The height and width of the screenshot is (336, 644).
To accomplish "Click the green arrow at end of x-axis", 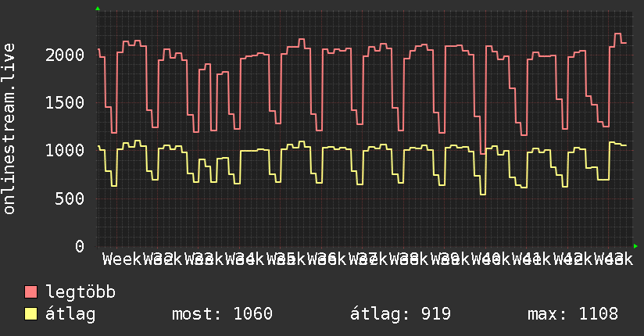I will click(x=635, y=246).
